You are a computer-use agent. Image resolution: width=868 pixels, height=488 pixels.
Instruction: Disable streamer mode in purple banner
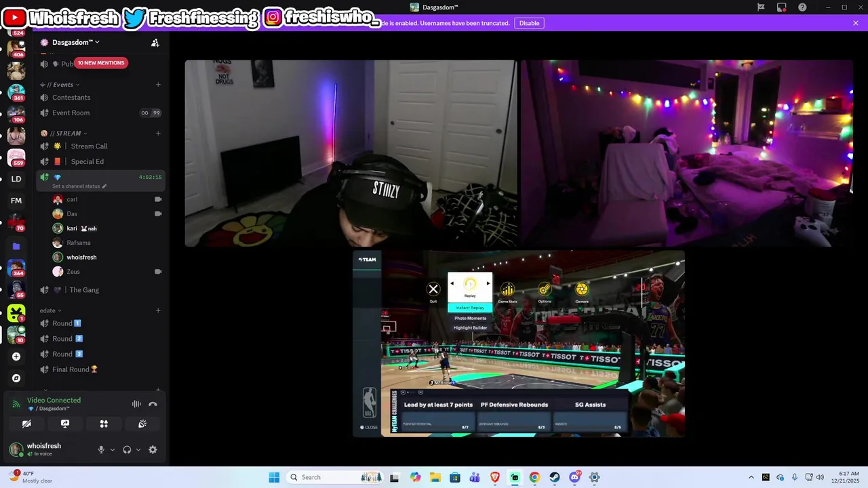(x=529, y=23)
